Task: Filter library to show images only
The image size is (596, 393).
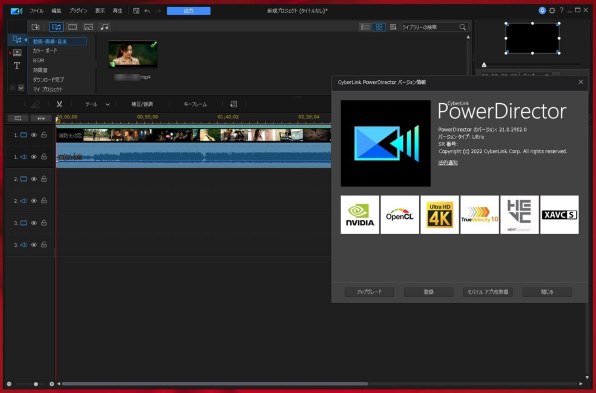Action: pyautogui.click(x=88, y=27)
